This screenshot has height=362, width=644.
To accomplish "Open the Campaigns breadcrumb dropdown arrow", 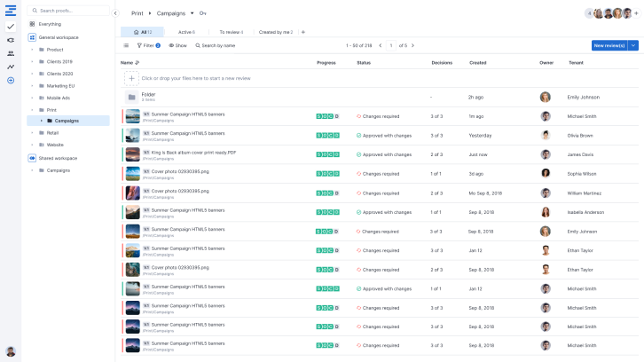I will click(x=192, y=13).
